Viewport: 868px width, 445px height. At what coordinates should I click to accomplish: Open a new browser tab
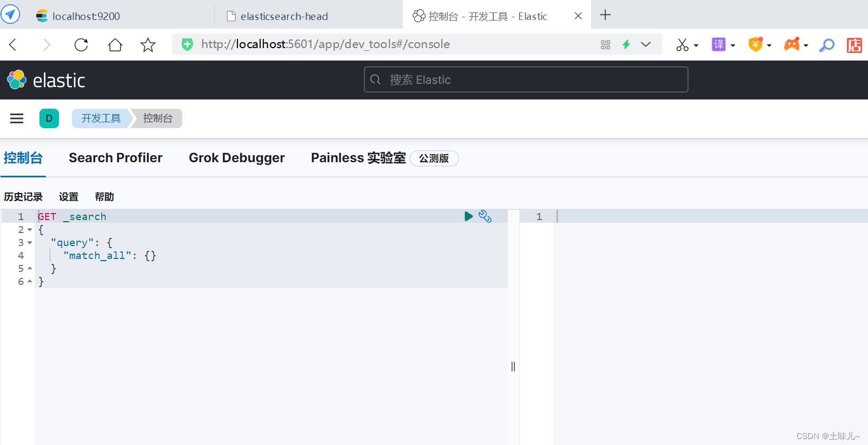605,15
